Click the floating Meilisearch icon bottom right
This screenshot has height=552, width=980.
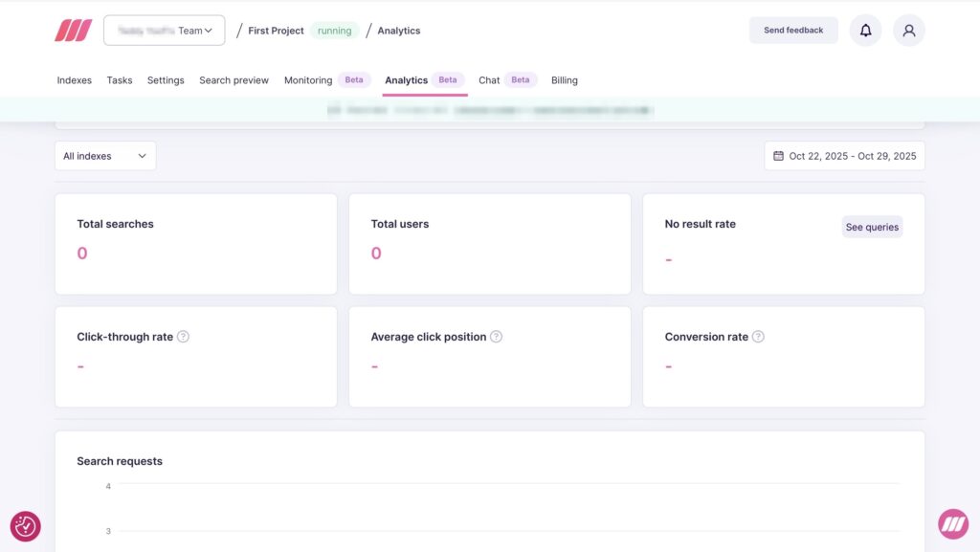tap(954, 523)
